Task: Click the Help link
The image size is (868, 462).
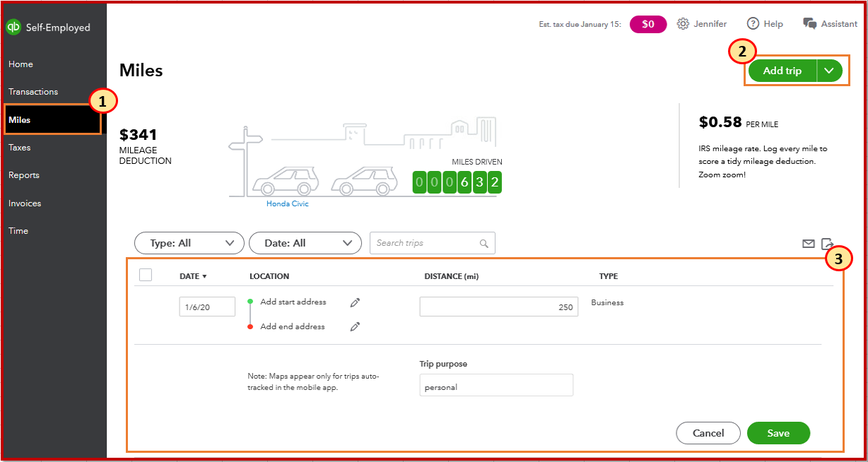Action: coord(773,24)
